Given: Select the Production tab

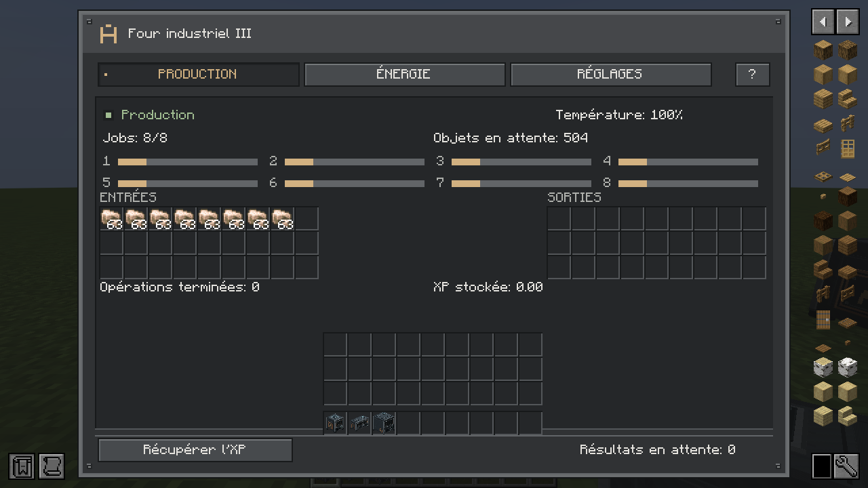Looking at the screenshot, I should coord(198,74).
